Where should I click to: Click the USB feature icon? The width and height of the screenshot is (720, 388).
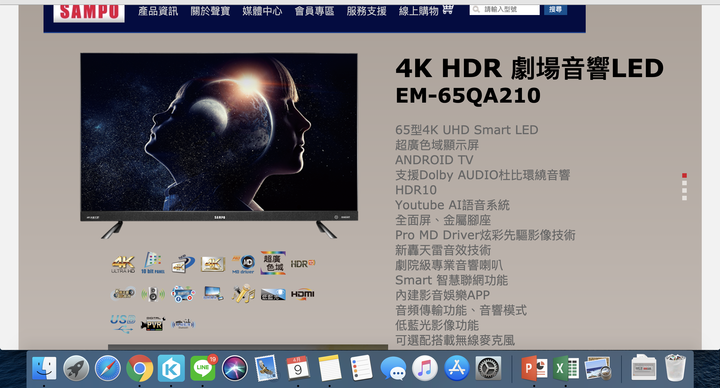123,323
